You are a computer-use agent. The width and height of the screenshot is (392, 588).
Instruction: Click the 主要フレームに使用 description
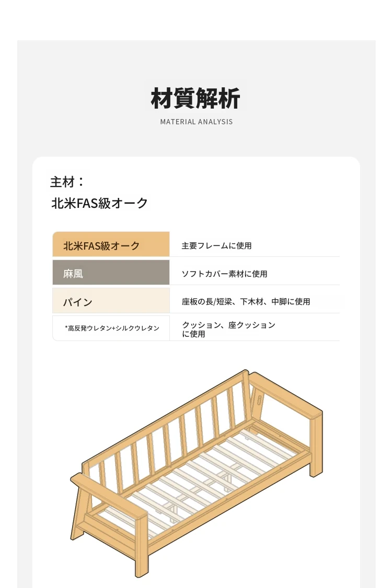(x=217, y=245)
